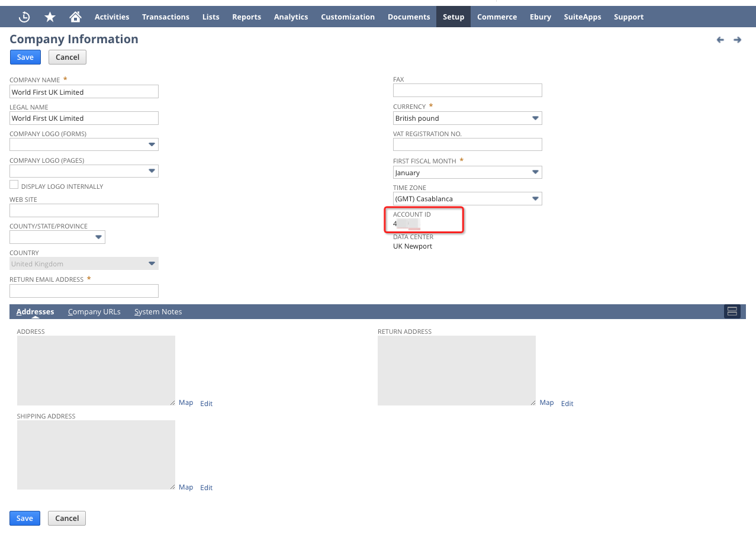Click into the Return Email Address field
The width and height of the screenshot is (756, 544).
84,291
